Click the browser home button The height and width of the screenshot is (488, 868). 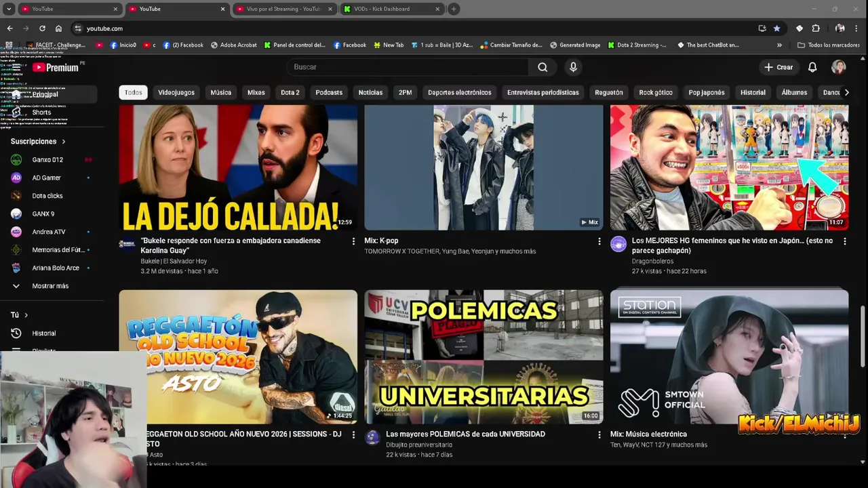[58, 28]
